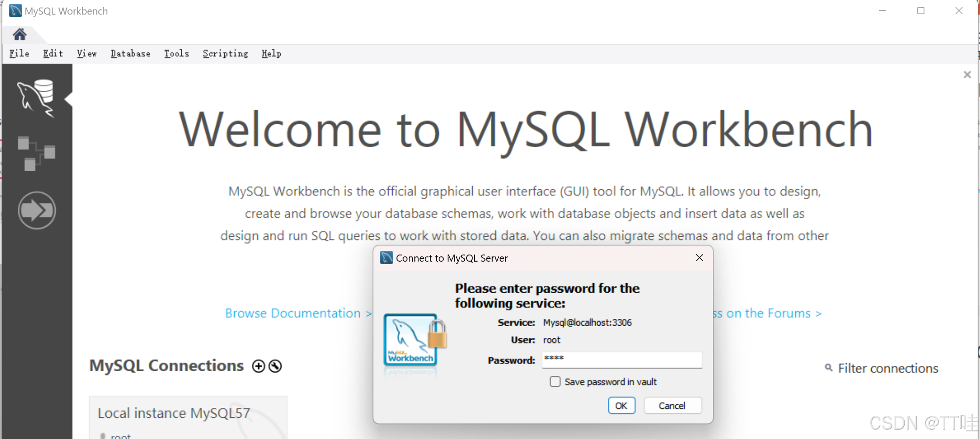The height and width of the screenshot is (439, 980).
Task: Close the welcome message panel
Action: pos(967,74)
